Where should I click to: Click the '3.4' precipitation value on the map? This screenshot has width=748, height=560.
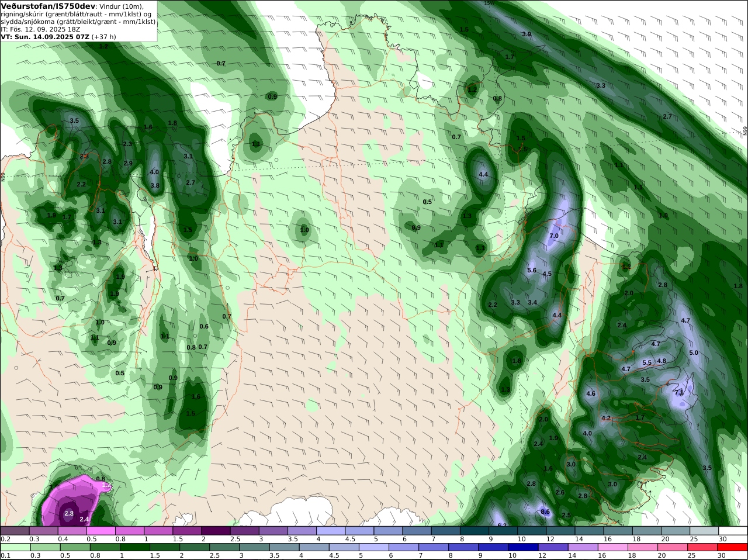(532, 302)
